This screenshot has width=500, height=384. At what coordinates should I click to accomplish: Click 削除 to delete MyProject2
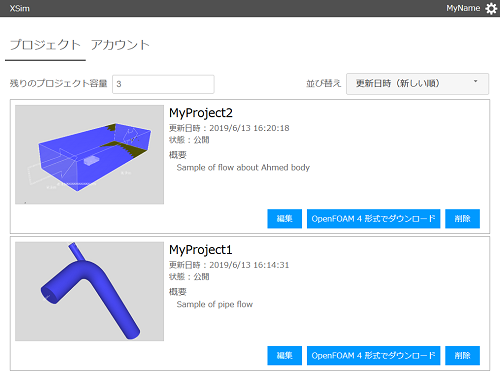coord(462,219)
